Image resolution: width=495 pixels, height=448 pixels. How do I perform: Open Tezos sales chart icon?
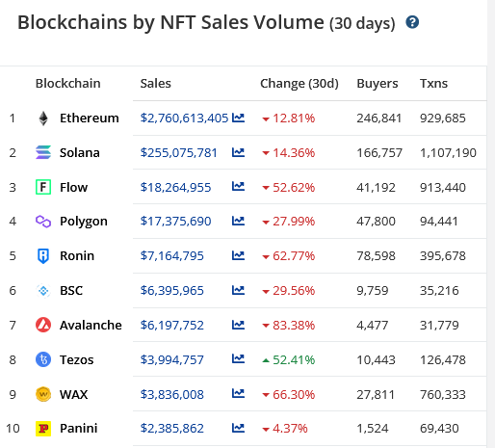(x=238, y=359)
